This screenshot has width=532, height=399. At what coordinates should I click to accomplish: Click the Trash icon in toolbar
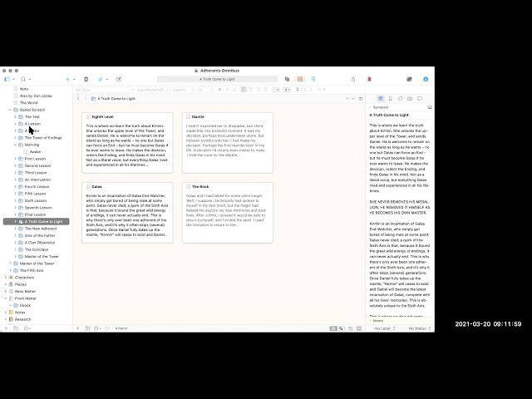click(86, 79)
